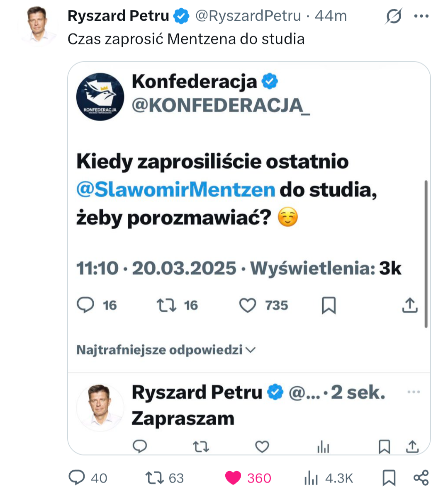View post analytics showing 4.3K views
Image resolution: width=448 pixels, height=499 pixels.
pos(311,478)
